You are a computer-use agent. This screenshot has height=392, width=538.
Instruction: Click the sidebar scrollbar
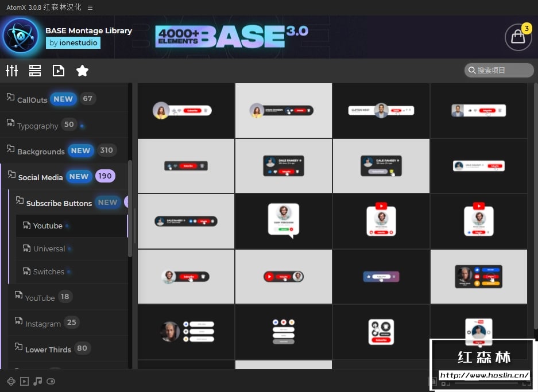130,208
